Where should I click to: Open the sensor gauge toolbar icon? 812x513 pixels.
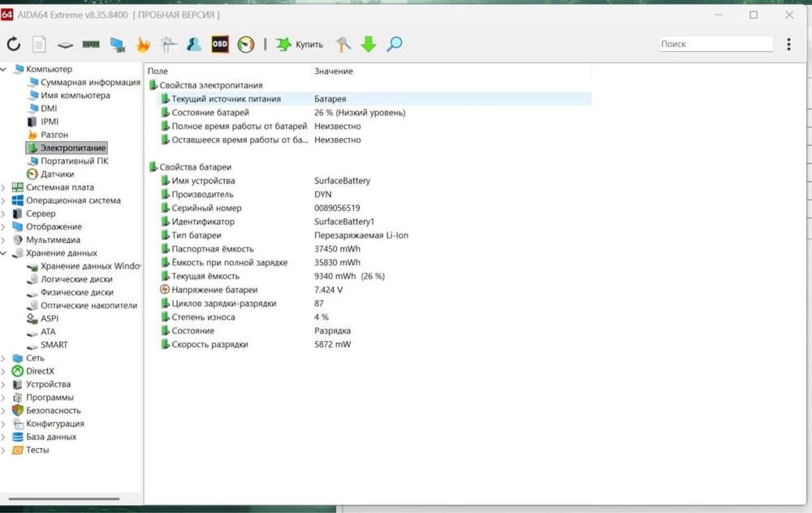(x=246, y=45)
